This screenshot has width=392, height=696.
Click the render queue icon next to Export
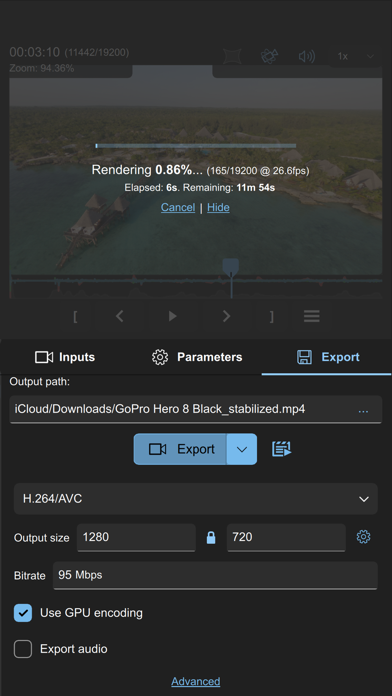281,449
